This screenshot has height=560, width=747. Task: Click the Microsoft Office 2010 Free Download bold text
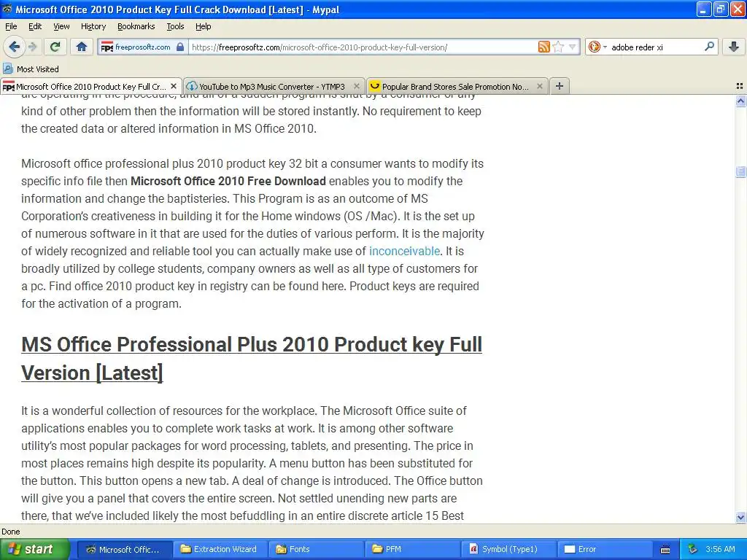228,181
